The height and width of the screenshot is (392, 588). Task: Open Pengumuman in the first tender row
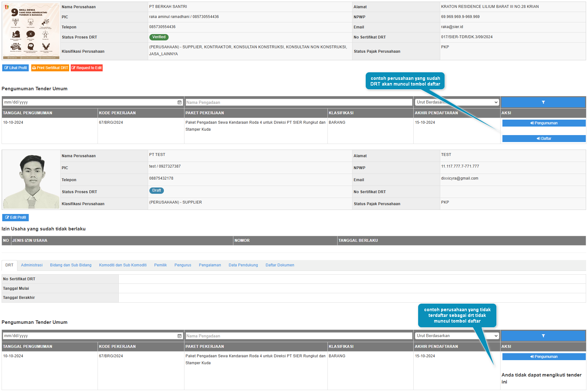(543, 123)
